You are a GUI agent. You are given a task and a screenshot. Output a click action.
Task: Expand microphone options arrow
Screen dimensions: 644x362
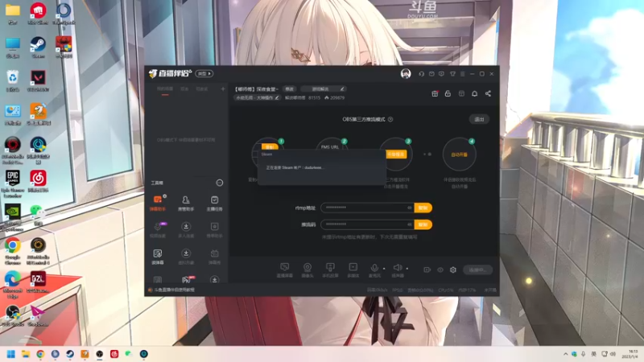point(384,269)
